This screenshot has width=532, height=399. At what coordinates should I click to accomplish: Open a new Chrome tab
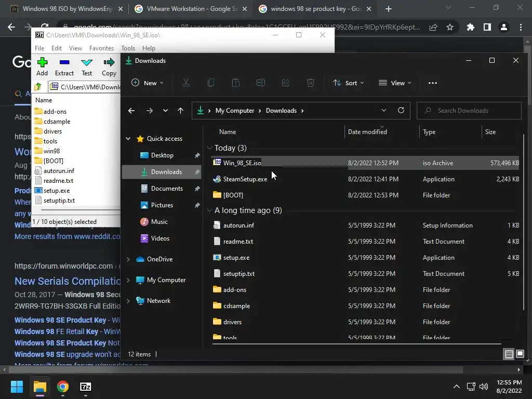click(389, 9)
